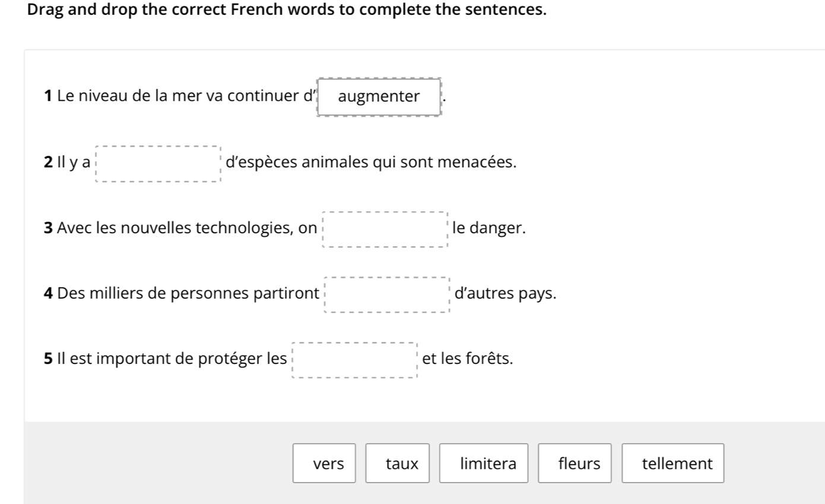Click the words "d'autres pays." in sentence 4
Image resolution: width=825 pixels, height=504 pixels.
pyautogui.click(x=505, y=293)
